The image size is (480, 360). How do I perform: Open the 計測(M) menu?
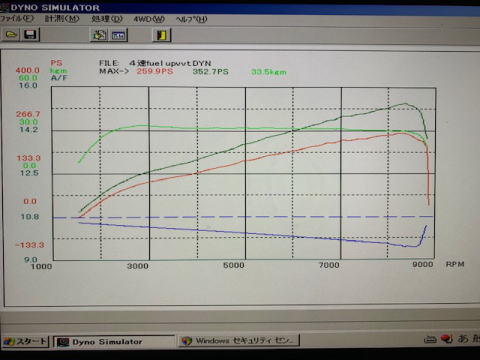(62, 19)
